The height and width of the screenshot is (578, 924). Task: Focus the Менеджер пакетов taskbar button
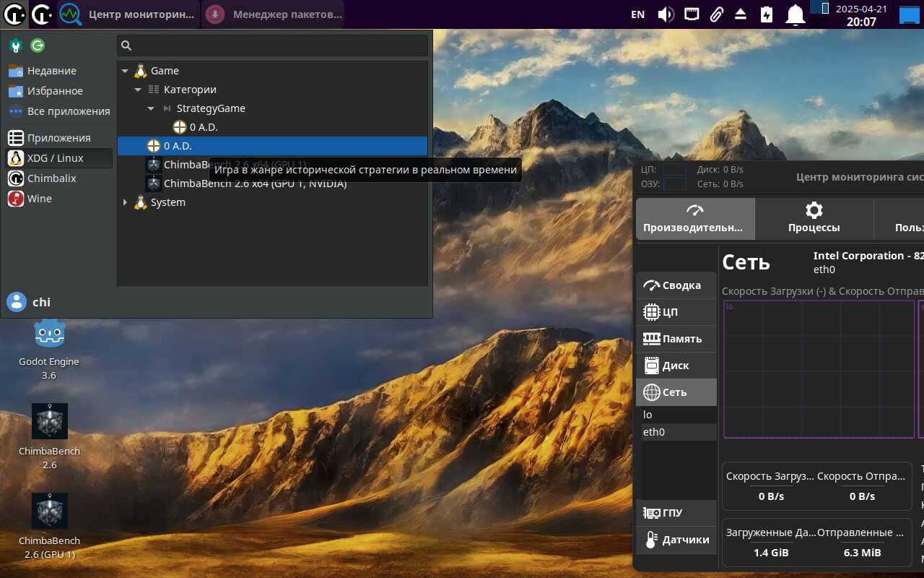point(274,14)
